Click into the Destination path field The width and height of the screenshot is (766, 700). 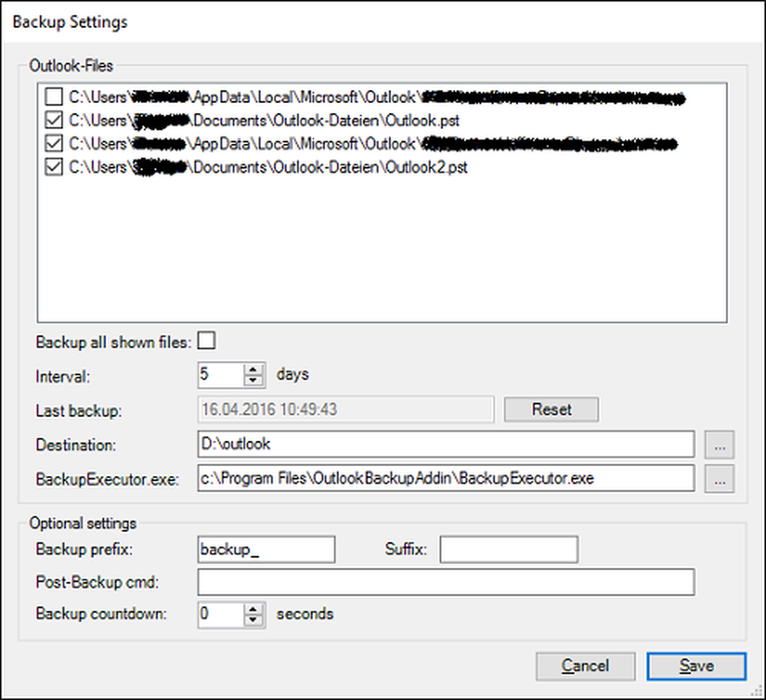point(444,443)
